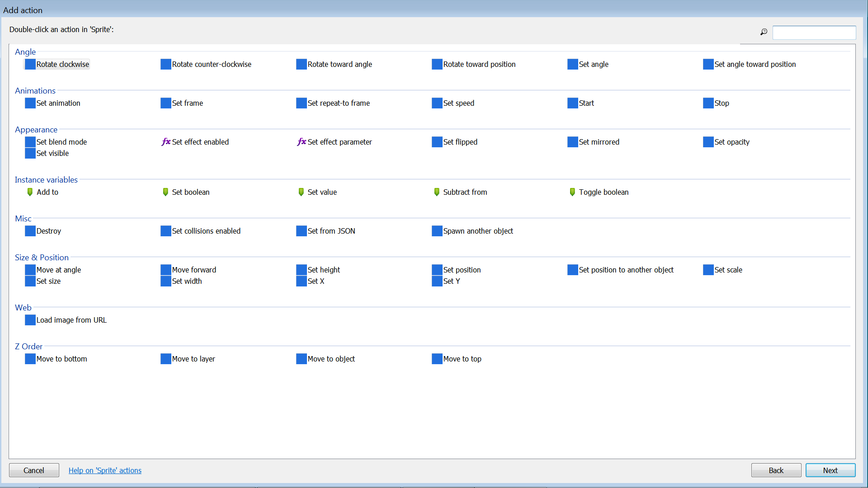
Task: Click the Set effect enabled fx icon
Action: (x=166, y=142)
